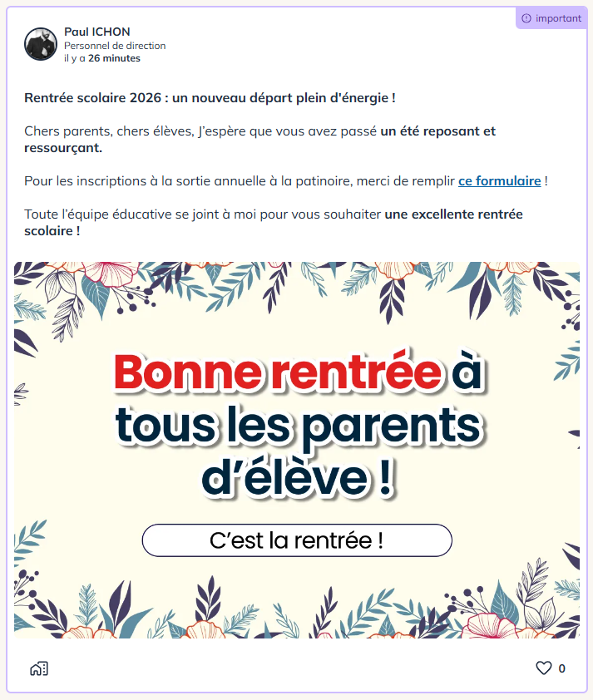The height and width of the screenshot is (700, 593).
Task: Click the bold "un été reposant" text
Action: click(438, 131)
